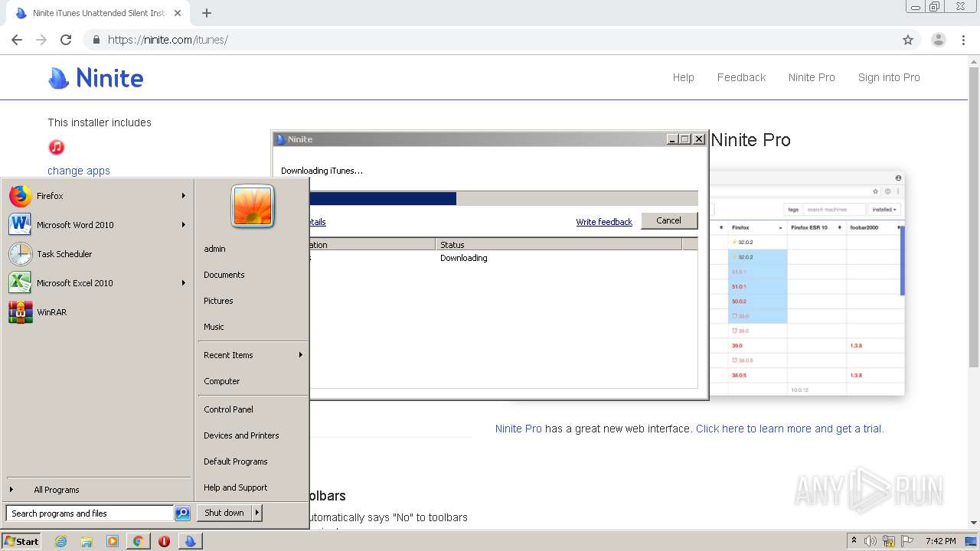The image size is (980, 551).
Task: Open Internet Explorer from the taskbar
Action: [x=61, y=541]
